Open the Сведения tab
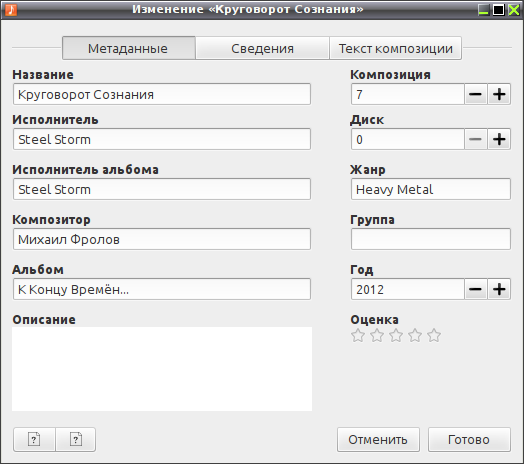This screenshot has height=464, width=524. click(262, 48)
